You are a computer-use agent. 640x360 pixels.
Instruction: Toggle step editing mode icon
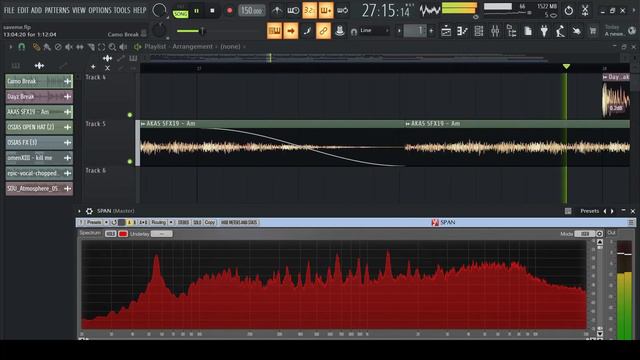(x=307, y=31)
